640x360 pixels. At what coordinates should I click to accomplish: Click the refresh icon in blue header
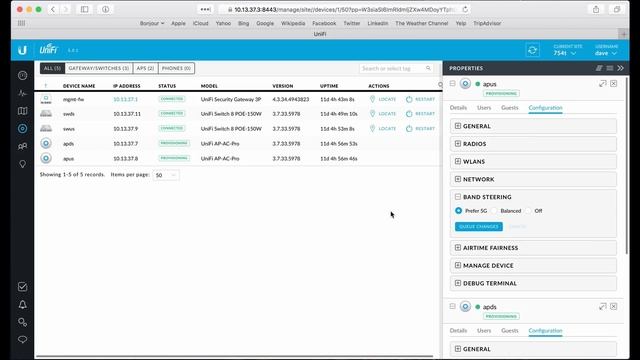click(532, 50)
